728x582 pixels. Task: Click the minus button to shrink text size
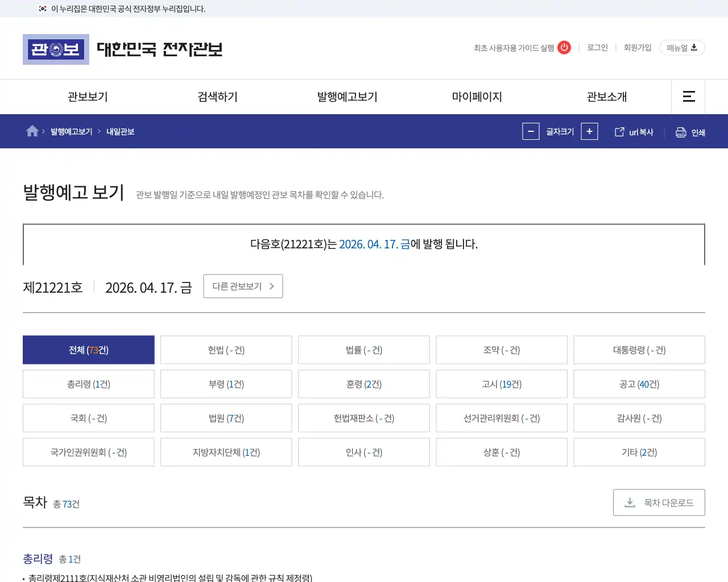pyautogui.click(x=531, y=131)
